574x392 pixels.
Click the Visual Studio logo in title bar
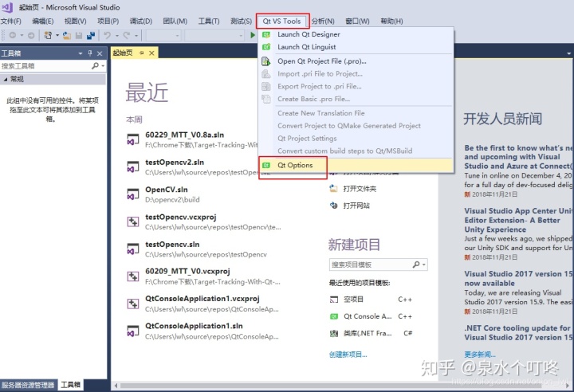click(7, 7)
